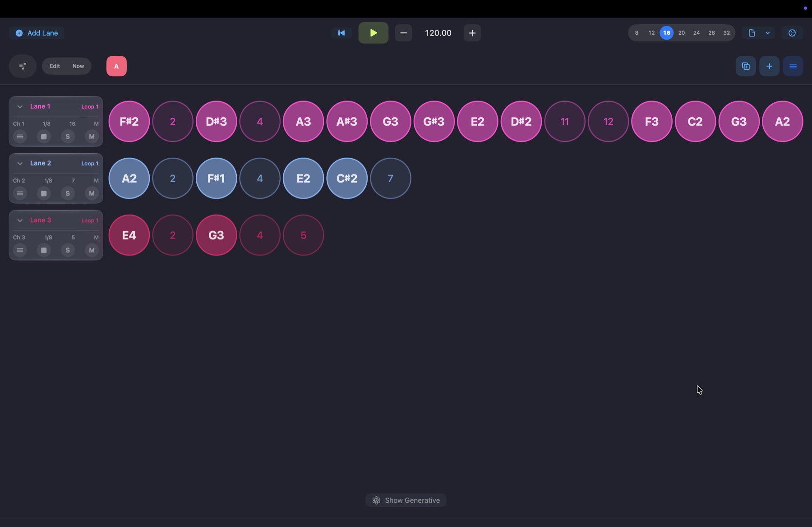Set step count to 32
The image size is (812, 527).
pos(726,33)
